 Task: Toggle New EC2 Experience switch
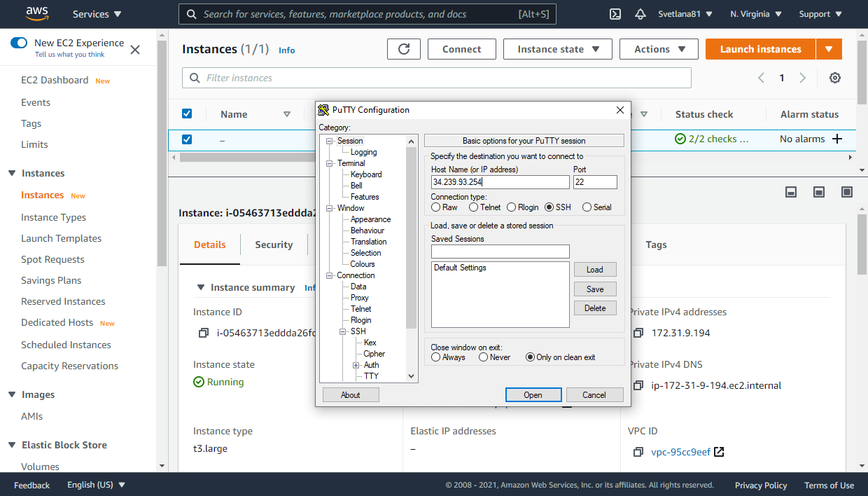click(19, 43)
